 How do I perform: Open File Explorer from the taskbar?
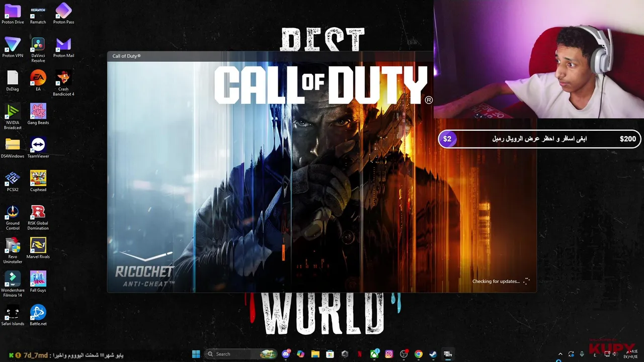(x=315, y=354)
